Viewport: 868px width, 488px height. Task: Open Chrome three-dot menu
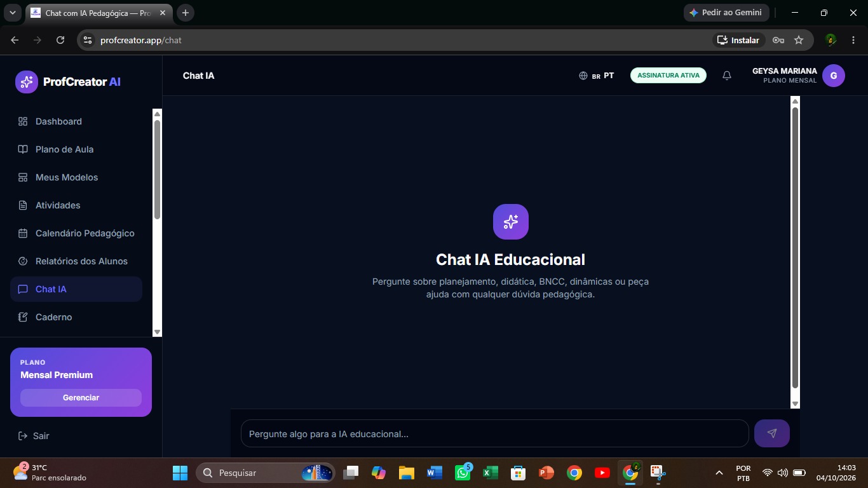tap(853, 40)
